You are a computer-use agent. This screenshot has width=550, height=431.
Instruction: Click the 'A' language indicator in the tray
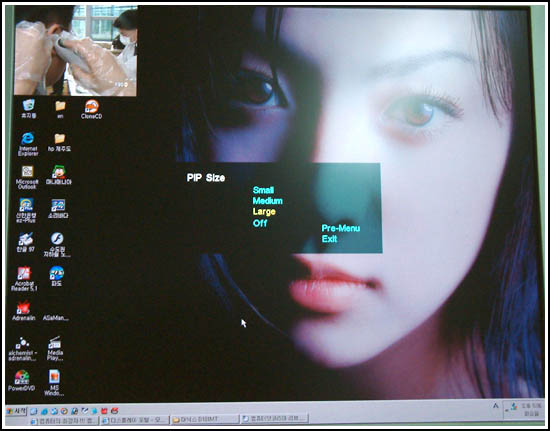click(x=496, y=406)
